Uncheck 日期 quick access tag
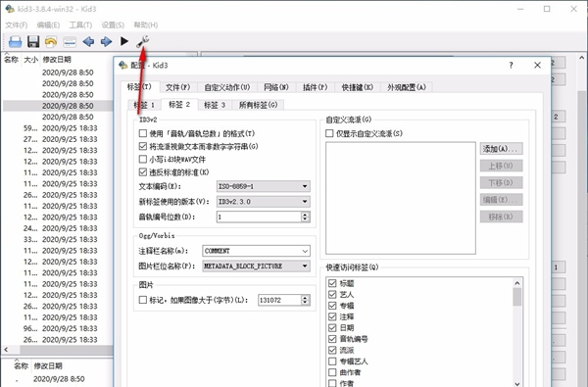The height and width of the screenshot is (387, 588). pyautogui.click(x=332, y=328)
